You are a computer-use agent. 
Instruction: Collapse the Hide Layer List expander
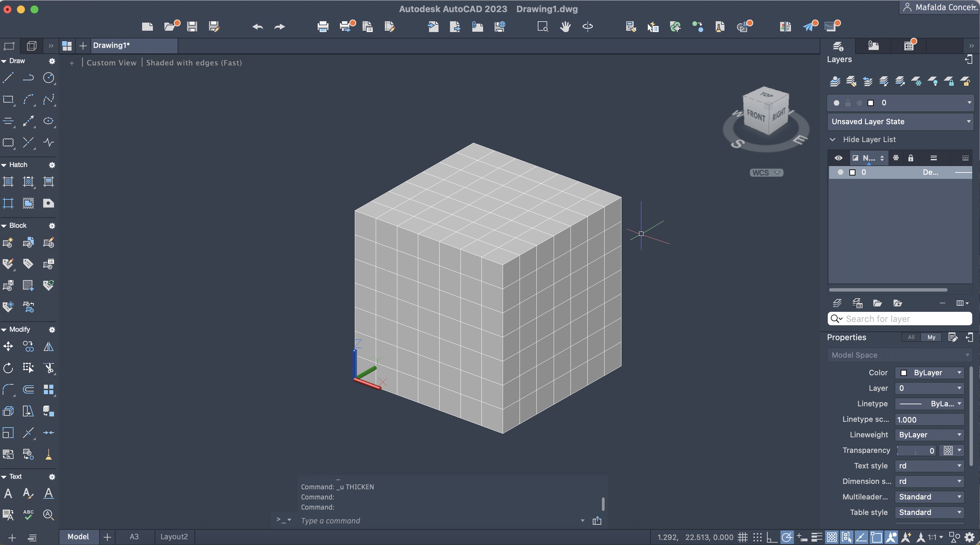(x=832, y=140)
